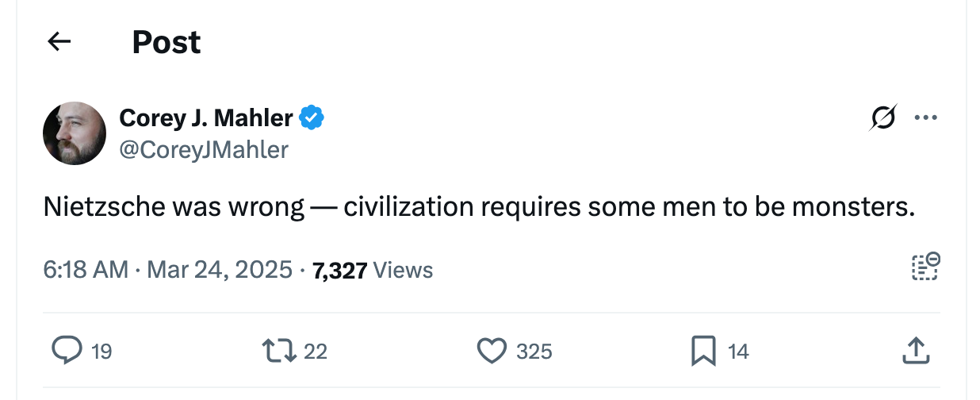Image resolution: width=980 pixels, height=400 pixels.
Task: Click the post text about Nietzsche
Action: 479,207
